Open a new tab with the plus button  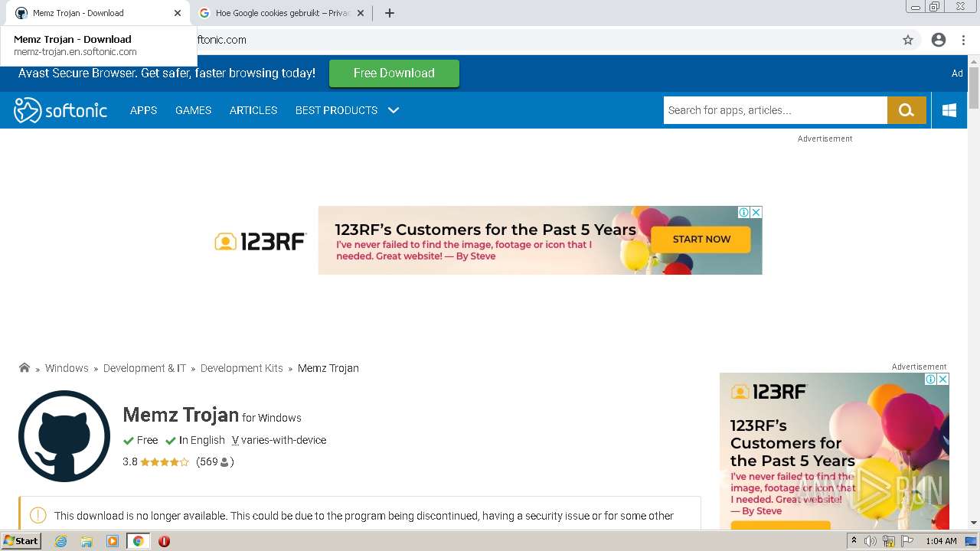tap(389, 13)
